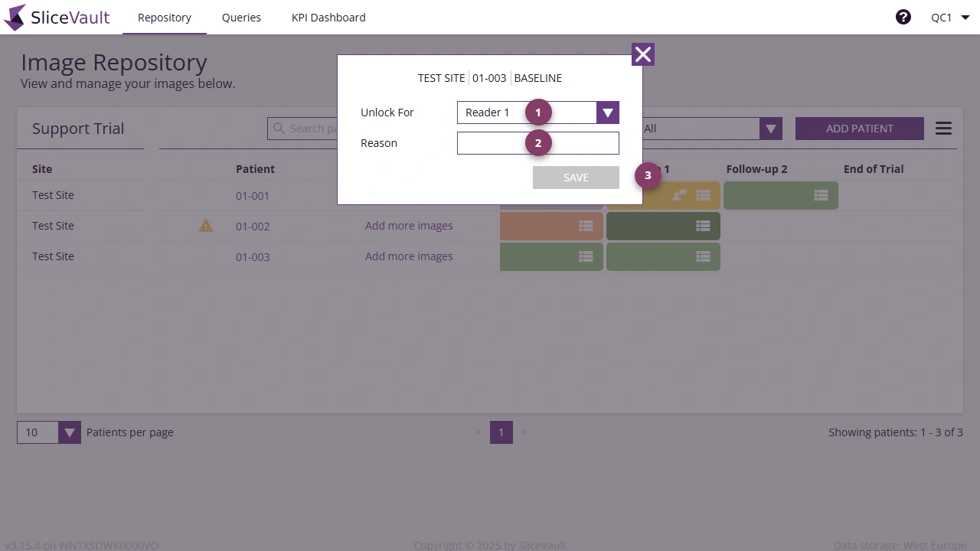Click the series list icon in 01-003 Baseline cell
This screenshot has height=551, width=980.
point(586,256)
